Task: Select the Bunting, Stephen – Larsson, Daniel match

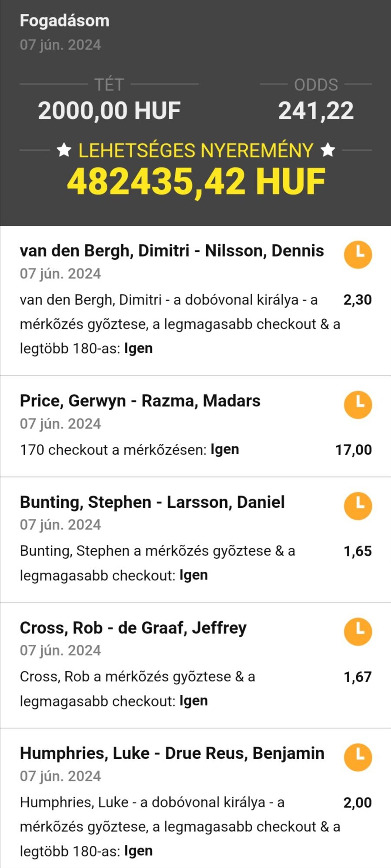Action: (x=152, y=502)
